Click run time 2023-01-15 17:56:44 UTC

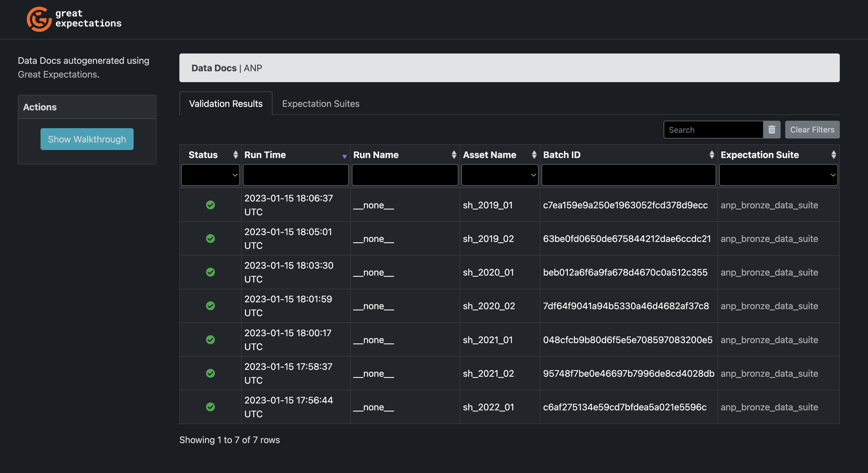tap(289, 407)
